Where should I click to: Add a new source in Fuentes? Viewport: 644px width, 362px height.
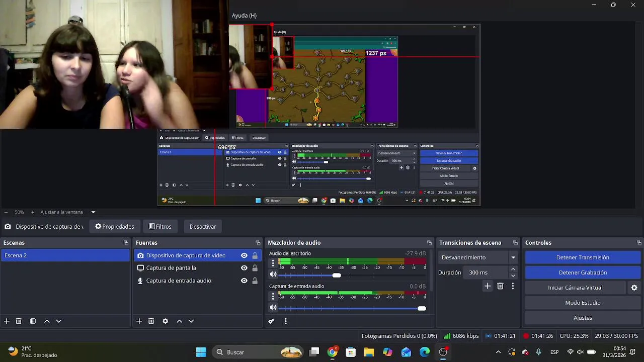click(139, 321)
